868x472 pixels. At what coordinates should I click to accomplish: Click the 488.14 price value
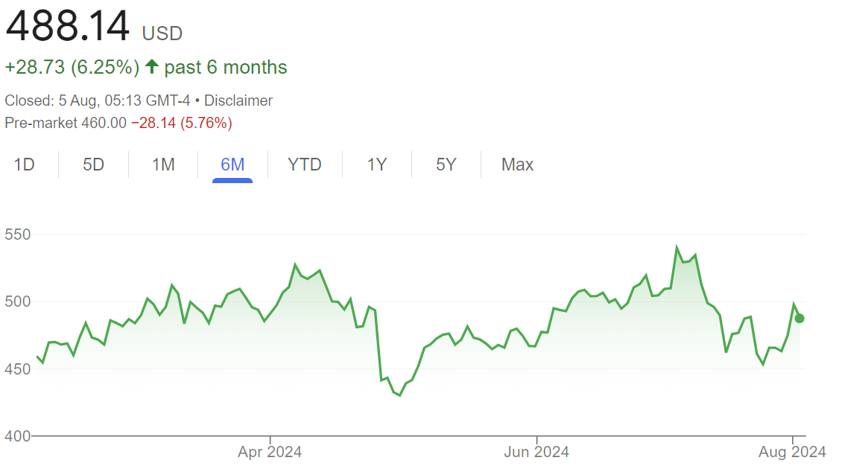(x=68, y=27)
